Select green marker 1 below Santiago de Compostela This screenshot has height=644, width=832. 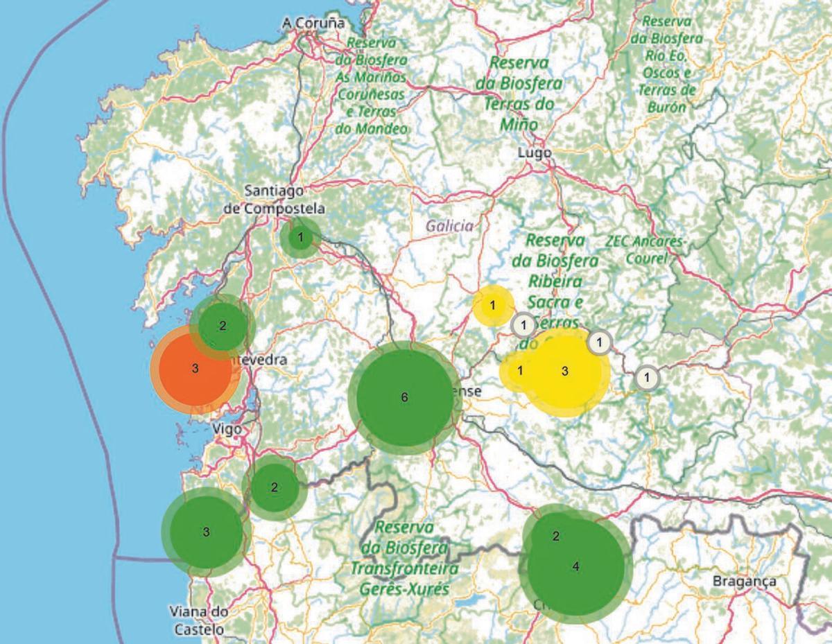coord(300,238)
